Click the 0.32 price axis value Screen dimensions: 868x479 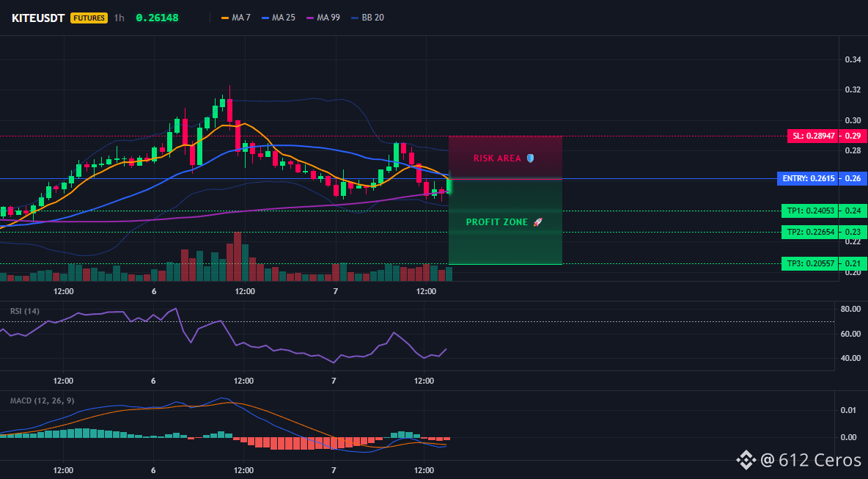(853, 89)
